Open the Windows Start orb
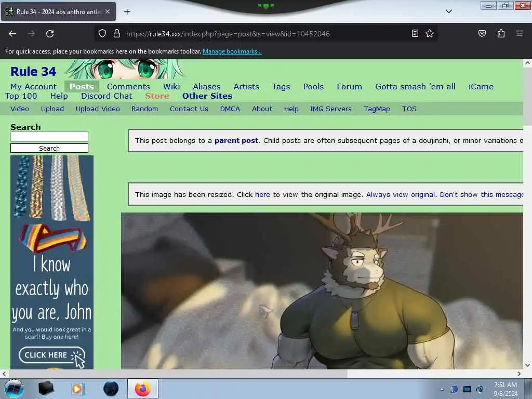532x399 pixels. coord(14,389)
